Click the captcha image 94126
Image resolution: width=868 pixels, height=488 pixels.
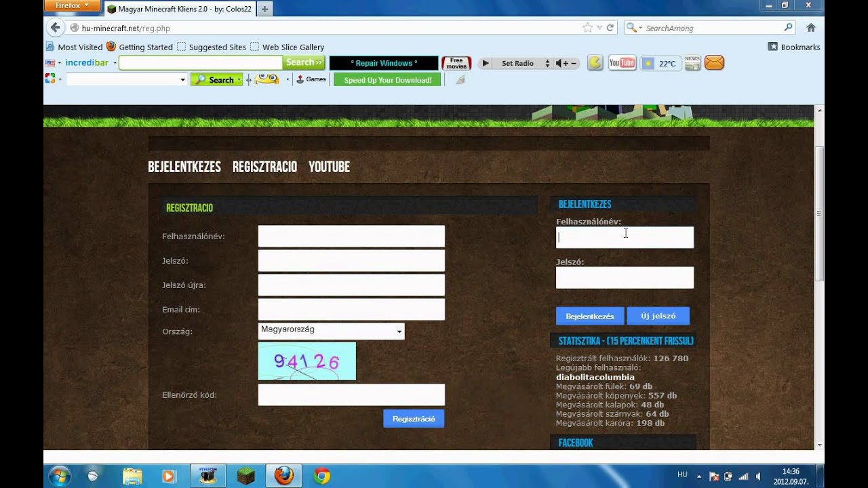[307, 361]
